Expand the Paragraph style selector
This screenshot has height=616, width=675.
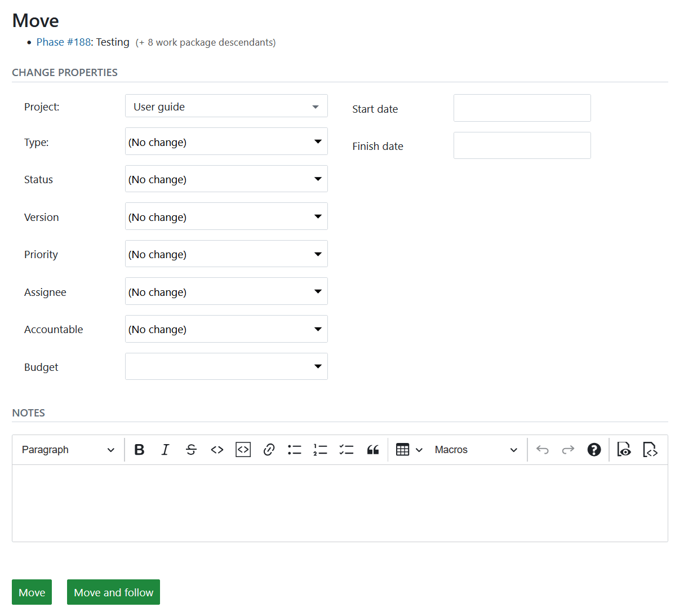(67, 449)
